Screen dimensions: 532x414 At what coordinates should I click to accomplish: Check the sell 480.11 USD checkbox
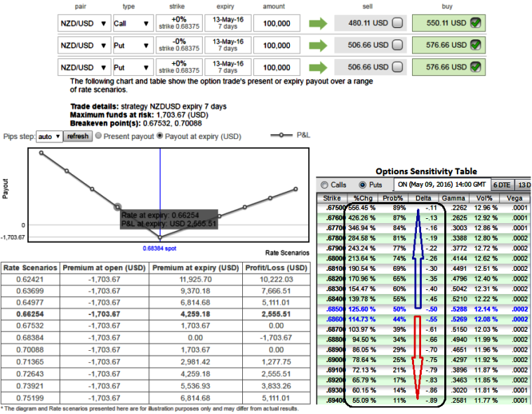(397, 23)
